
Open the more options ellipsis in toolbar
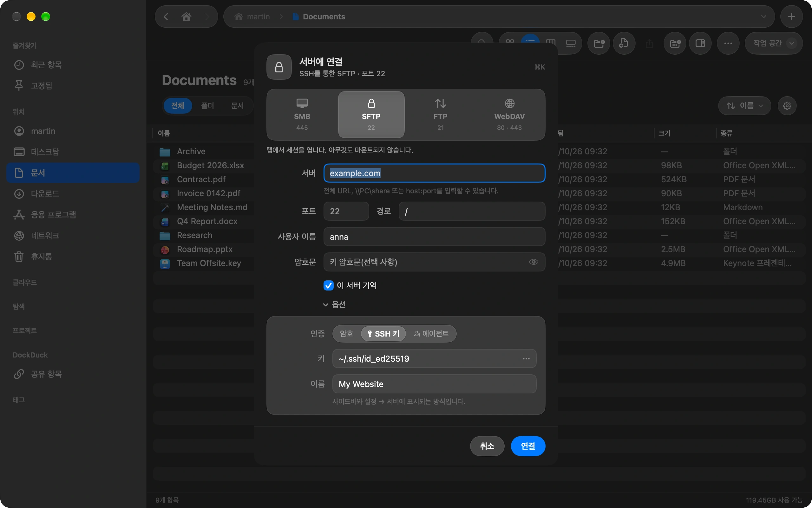pos(728,43)
